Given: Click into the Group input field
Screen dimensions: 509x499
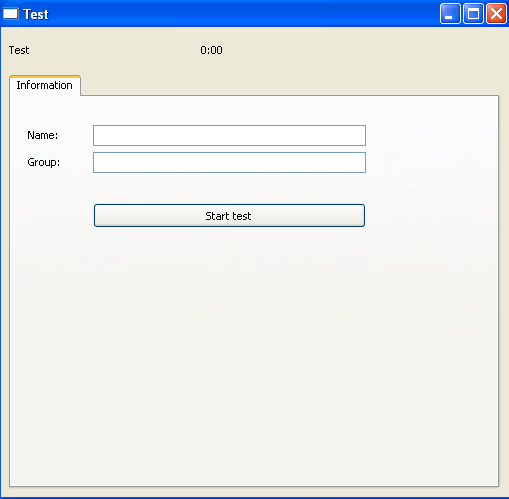Looking at the screenshot, I should (229, 162).
